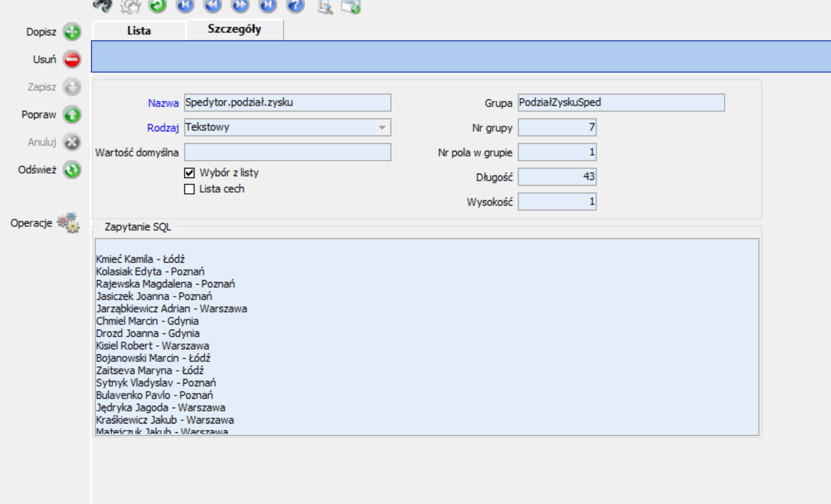Select the line Chmiel Marcin - Gdynia

coord(147,321)
